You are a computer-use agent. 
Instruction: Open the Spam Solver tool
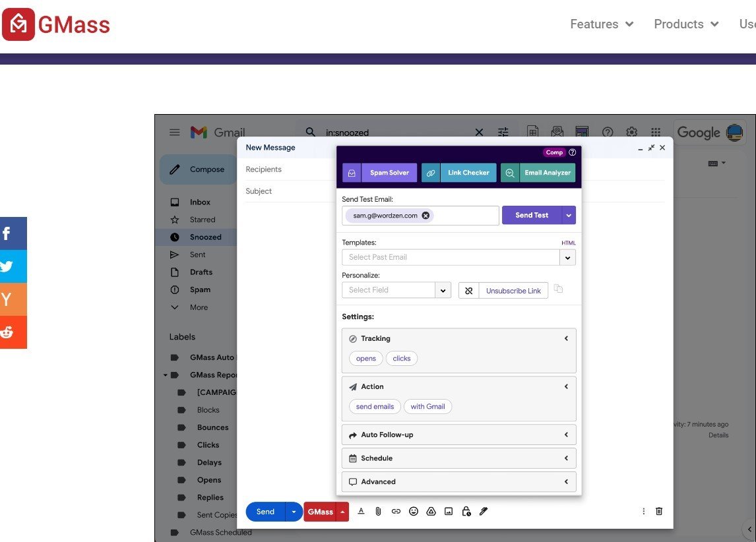380,173
